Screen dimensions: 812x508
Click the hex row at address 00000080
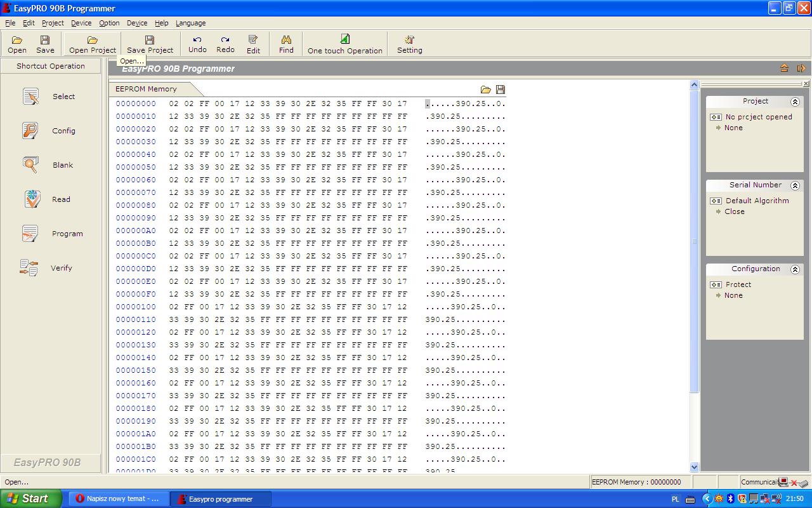tap(311, 205)
